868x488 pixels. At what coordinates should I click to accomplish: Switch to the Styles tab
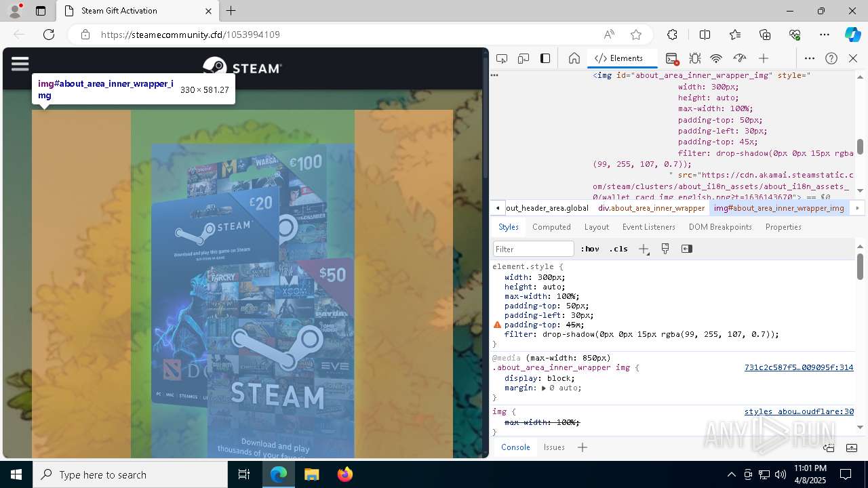[x=509, y=227]
